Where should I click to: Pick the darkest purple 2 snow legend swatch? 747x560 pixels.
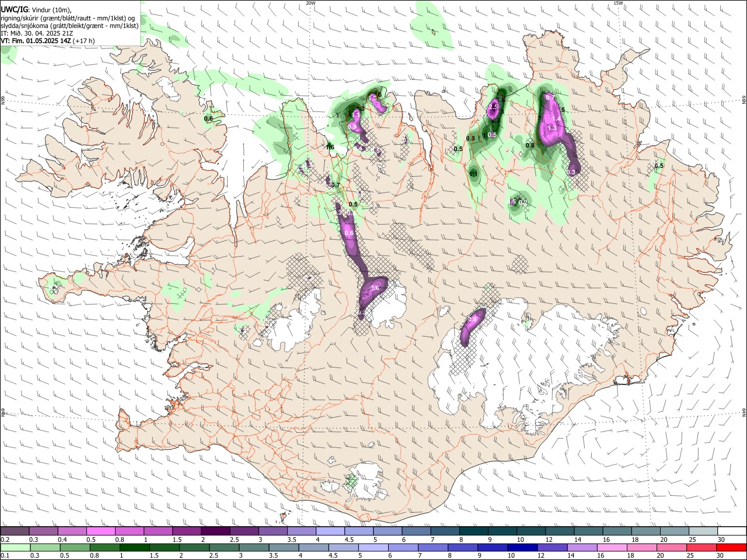pyautogui.click(x=215, y=531)
